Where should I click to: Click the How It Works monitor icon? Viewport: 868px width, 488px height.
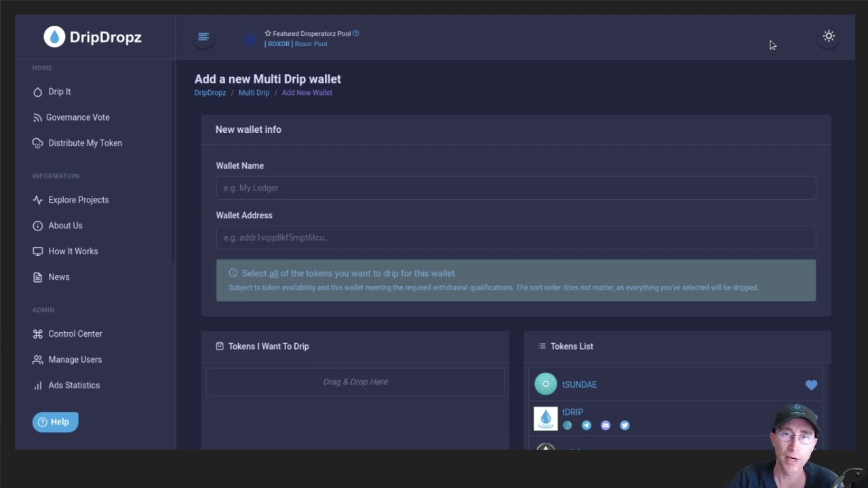(37, 251)
